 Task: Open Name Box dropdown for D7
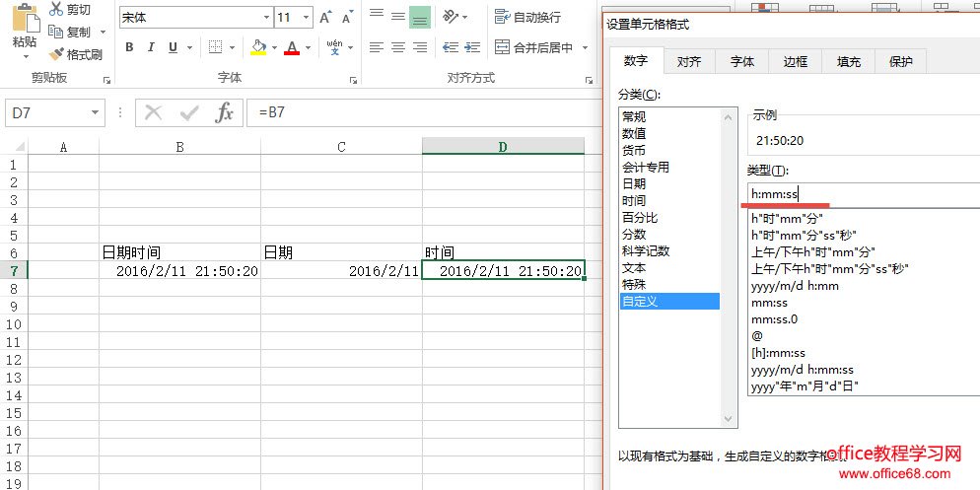point(95,113)
